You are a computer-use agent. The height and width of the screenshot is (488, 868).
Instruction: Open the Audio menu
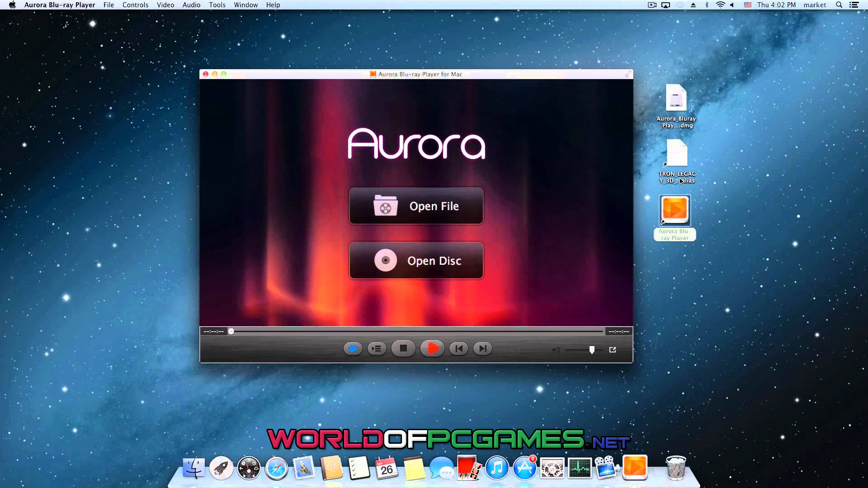[191, 5]
